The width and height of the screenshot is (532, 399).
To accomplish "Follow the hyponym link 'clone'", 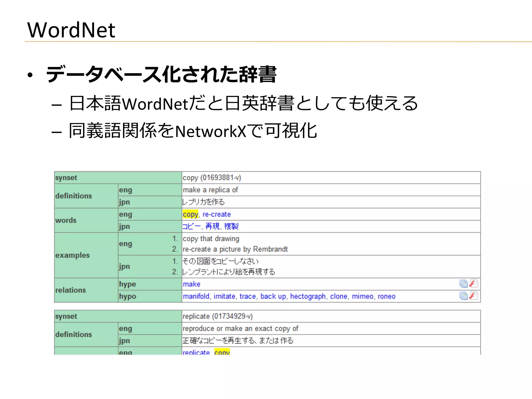I will [338, 296].
